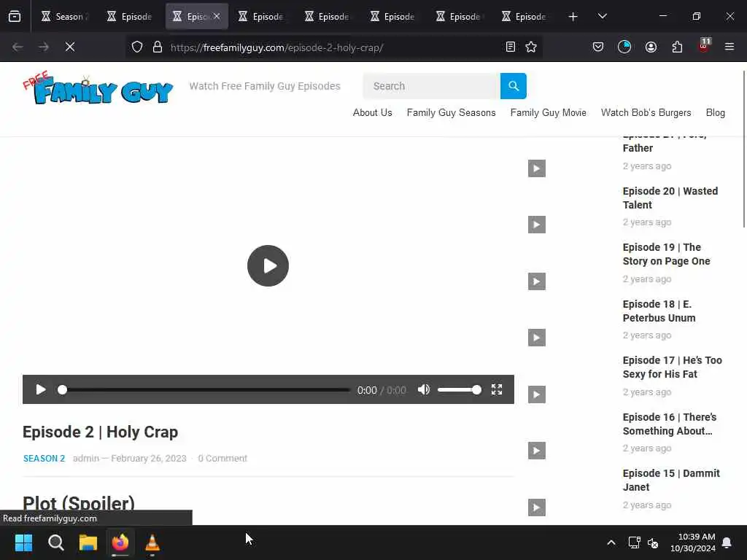Click the 0 Comment link

222,459
